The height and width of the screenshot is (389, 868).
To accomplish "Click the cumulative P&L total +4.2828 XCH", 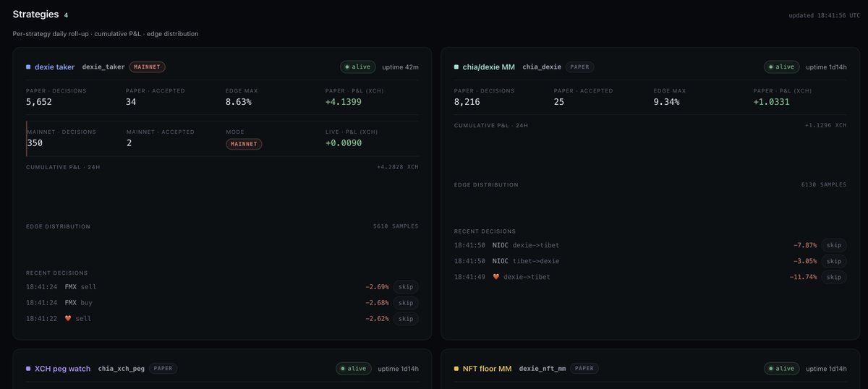I will [397, 167].
